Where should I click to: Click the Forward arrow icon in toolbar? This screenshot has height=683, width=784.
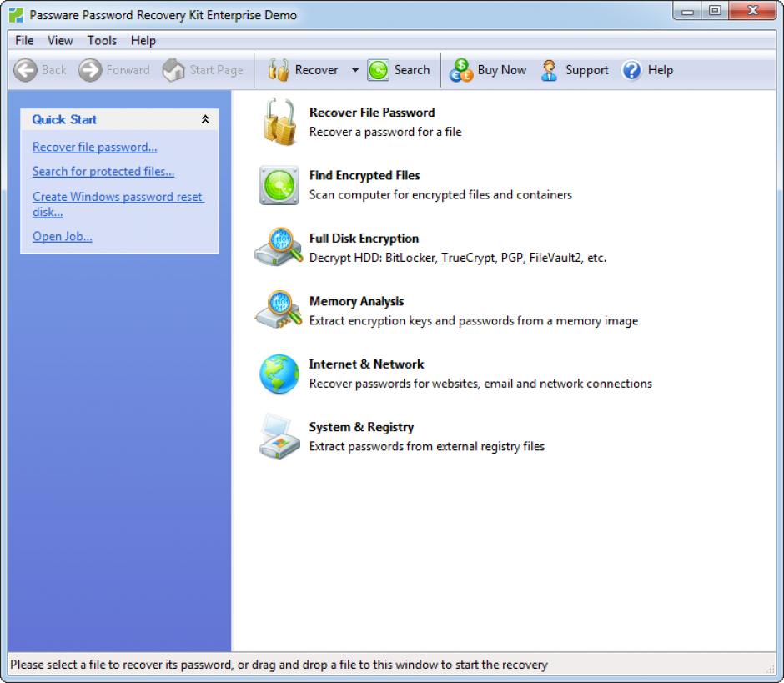point(90,70)
